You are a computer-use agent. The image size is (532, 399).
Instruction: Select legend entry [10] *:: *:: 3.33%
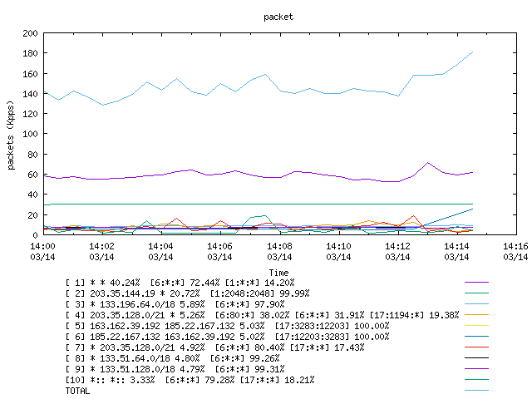190,380
